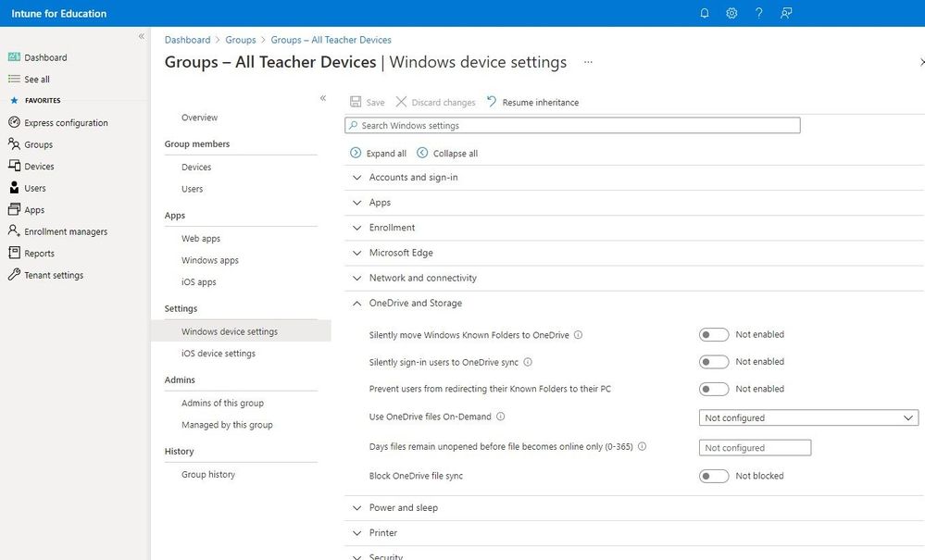Viewport: 925px width, 560px height.
Task: Open Web apps in group menu
Action: coord(201,238)
